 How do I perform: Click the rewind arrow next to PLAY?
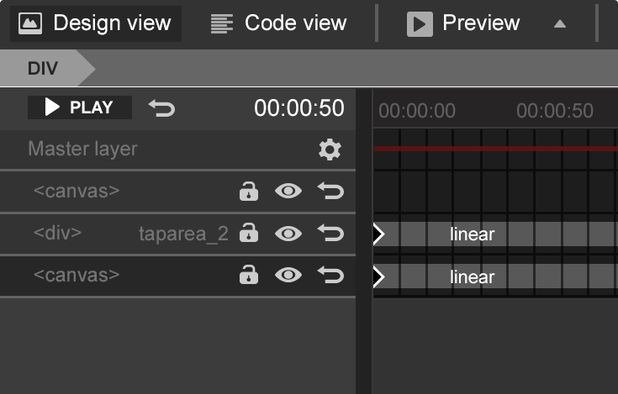(x=162, y=108)
